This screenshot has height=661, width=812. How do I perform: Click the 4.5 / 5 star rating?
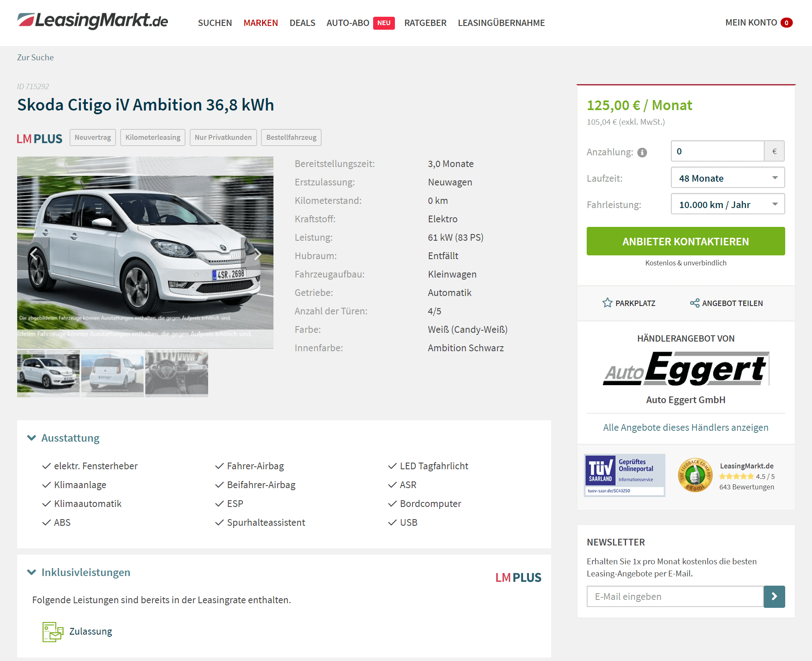(747, 476)
